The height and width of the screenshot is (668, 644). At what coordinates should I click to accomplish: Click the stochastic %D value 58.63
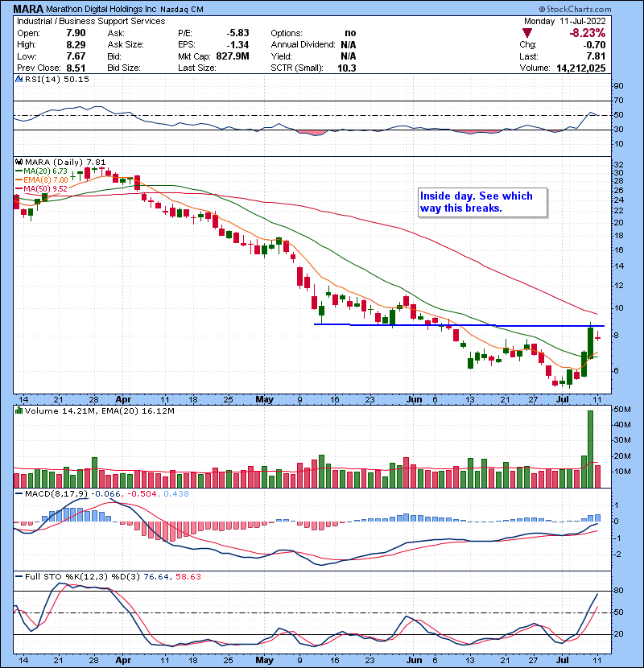click(188, 576)
